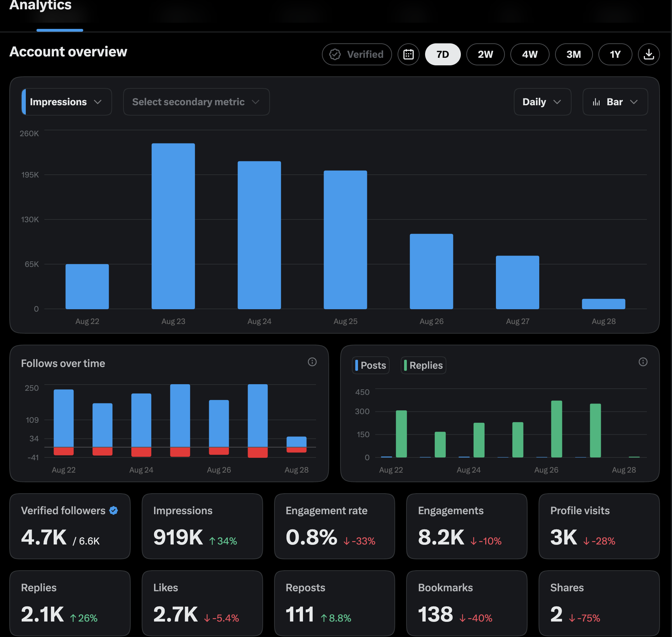Choose the 4W time range
Image resolution: width=672 pixels, height=637 pixels.
coord(530,54)
